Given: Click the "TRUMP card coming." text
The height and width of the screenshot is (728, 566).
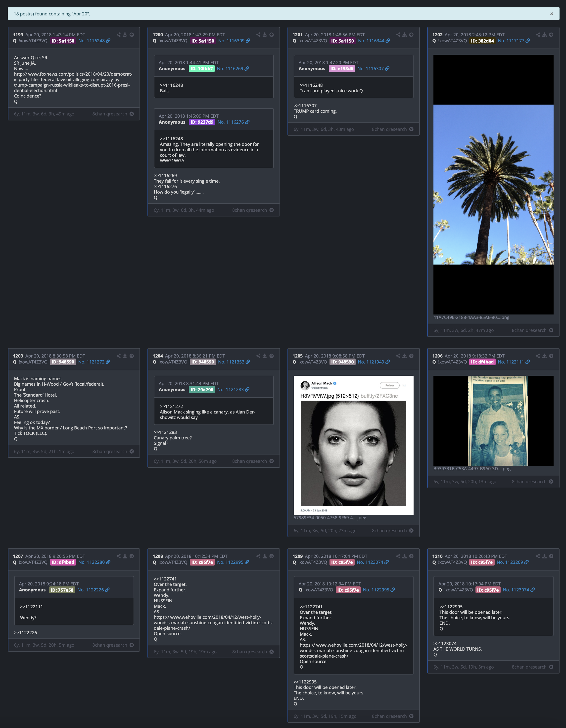Looking at the screenshot, I should (315, 111).
